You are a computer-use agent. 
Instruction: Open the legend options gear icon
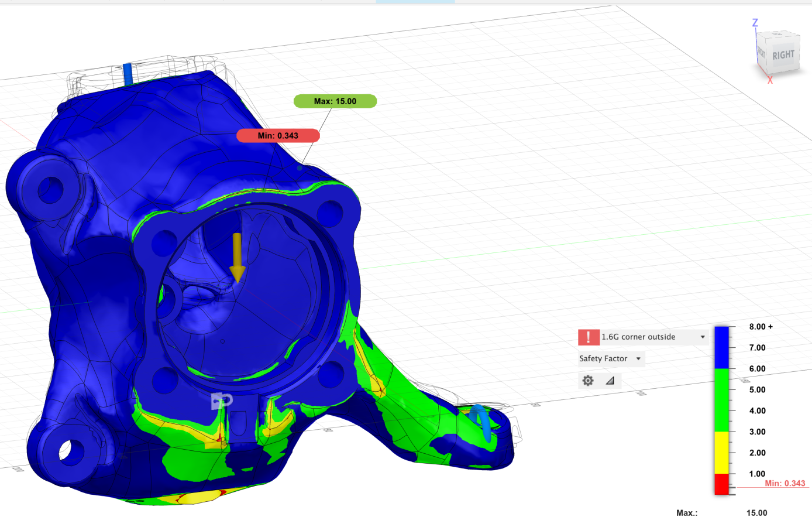588,381
